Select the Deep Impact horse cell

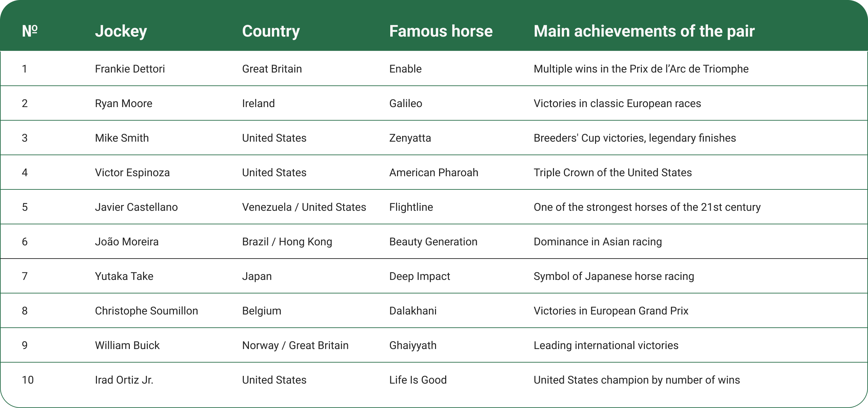pyautogui.click(x=419, y=277)
